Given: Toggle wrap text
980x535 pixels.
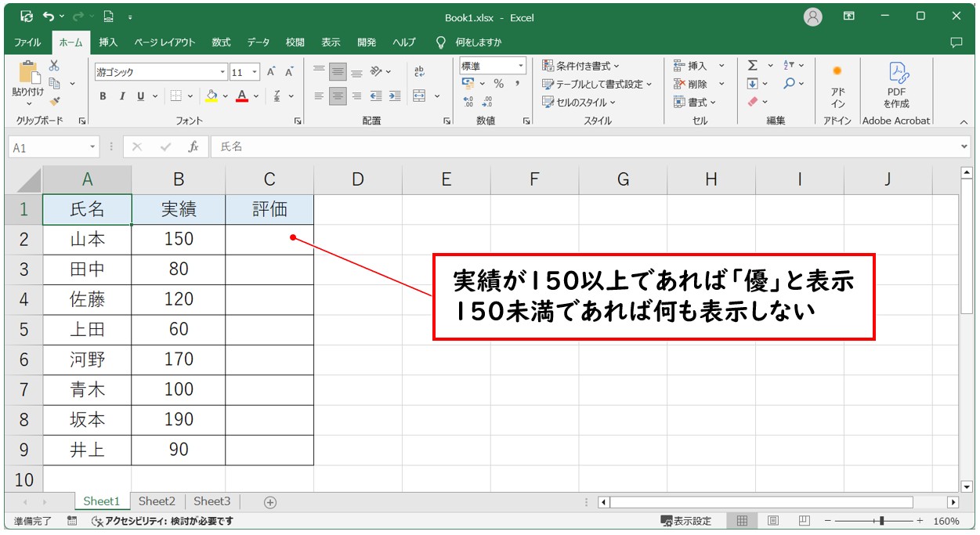Looking at the screenshot, I should (419, 72).
